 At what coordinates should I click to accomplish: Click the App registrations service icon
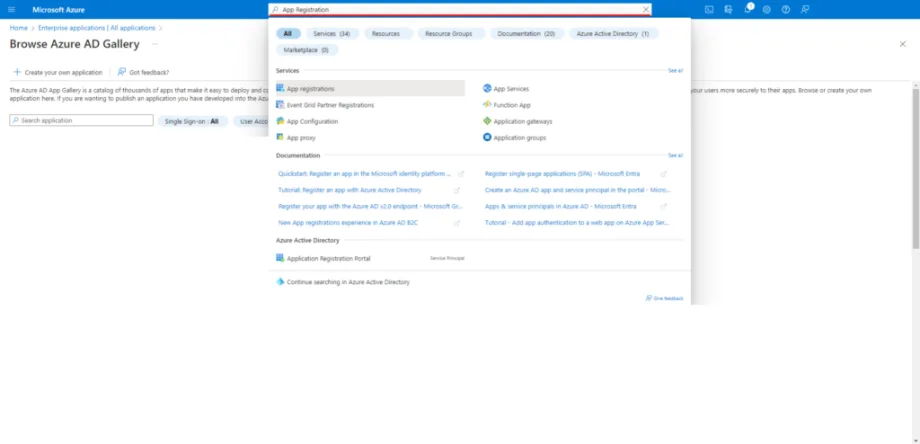tap(280, 89)
